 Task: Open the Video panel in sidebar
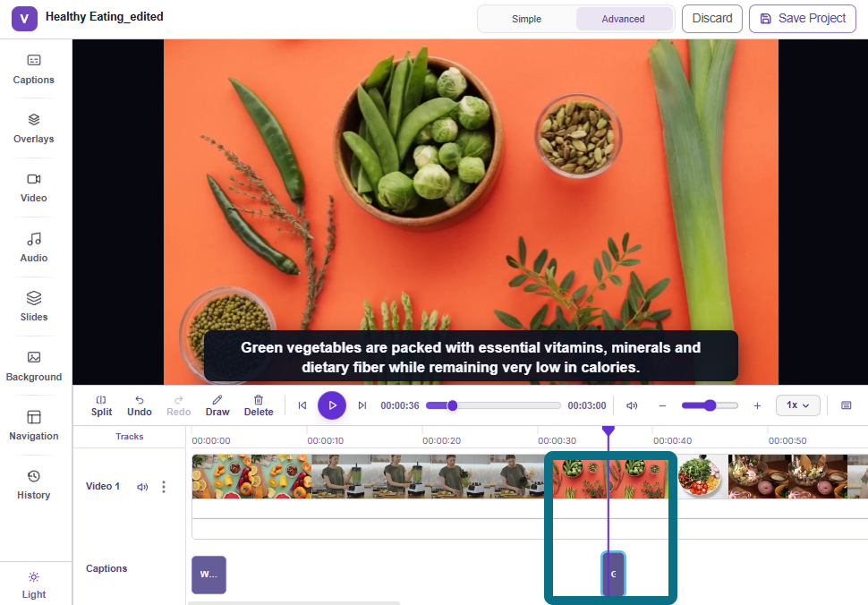34,188
